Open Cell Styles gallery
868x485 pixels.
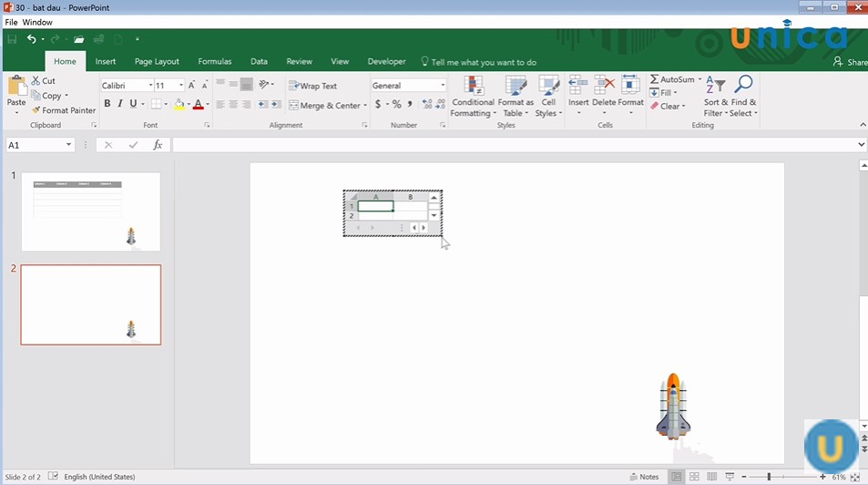tap(548, 97)
